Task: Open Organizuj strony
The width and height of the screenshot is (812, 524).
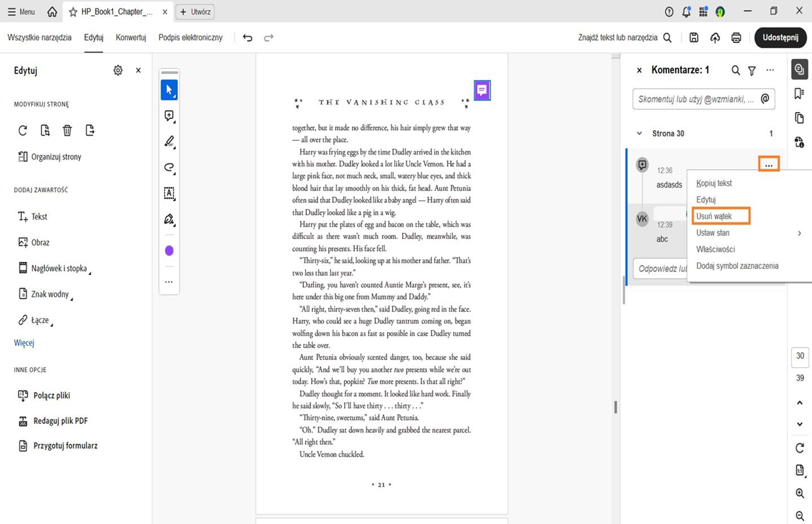Action: 50,157
